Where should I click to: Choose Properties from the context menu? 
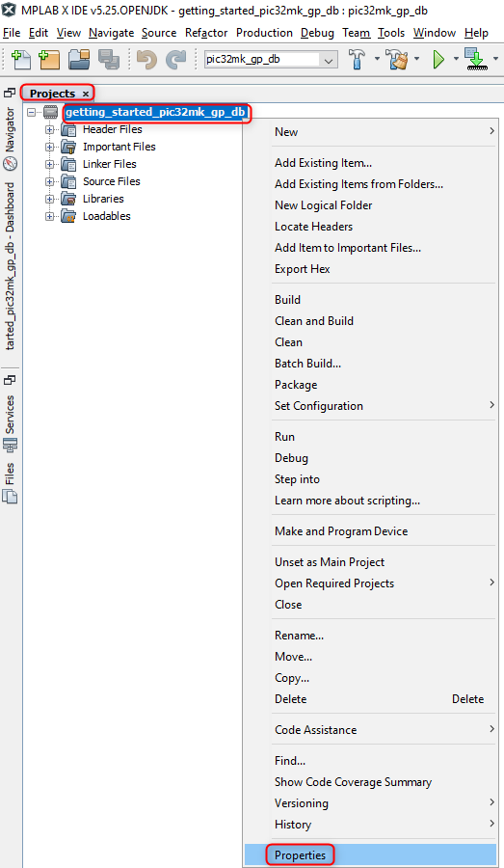coord(370,855)
